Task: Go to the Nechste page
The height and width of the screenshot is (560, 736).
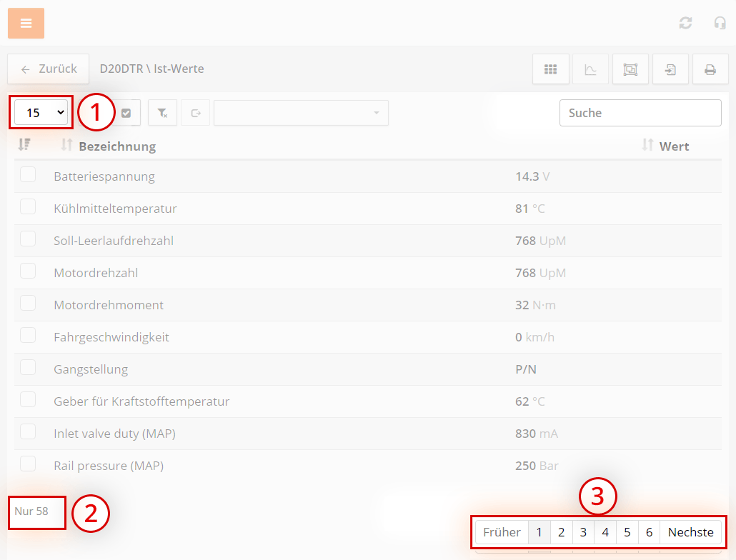Action: click(690, 532)
